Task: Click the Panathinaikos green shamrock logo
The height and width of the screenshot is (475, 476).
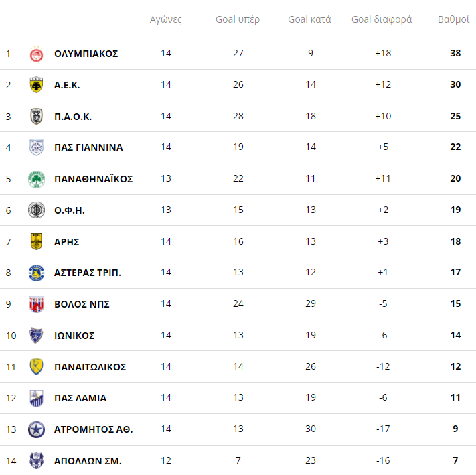Action: tap(36, 179)
